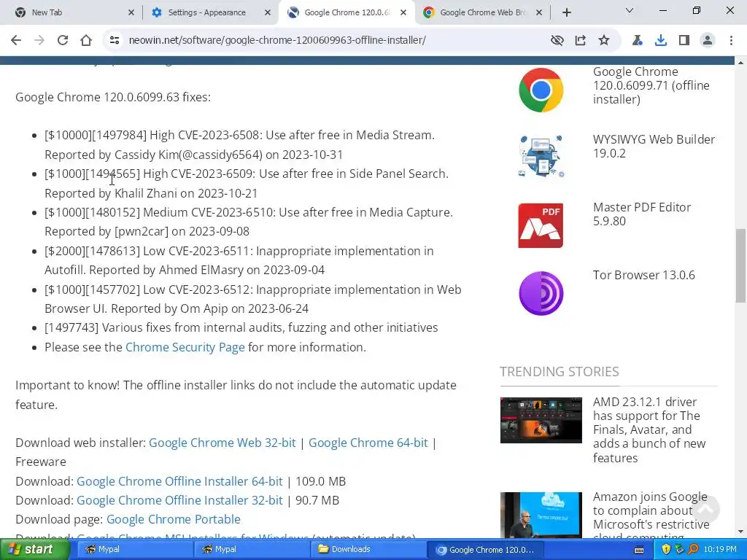Open the Chrome Security Page link
The height and width of the screenshot is (560, 747).
pyautogui.click(x=185, y=347)
